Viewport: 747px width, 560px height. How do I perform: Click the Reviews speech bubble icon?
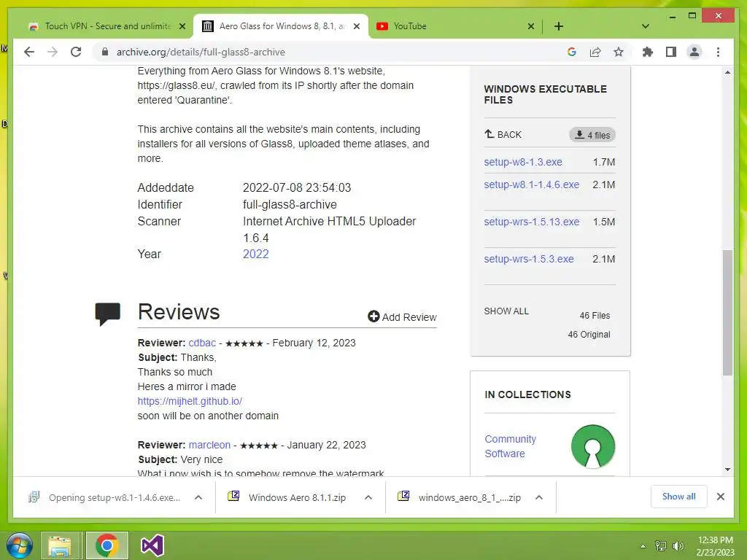click(108, 314)
